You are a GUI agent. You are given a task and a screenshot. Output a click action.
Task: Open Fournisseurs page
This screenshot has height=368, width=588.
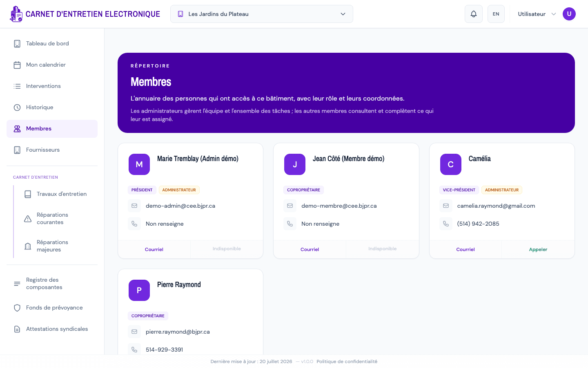point(52,150)
